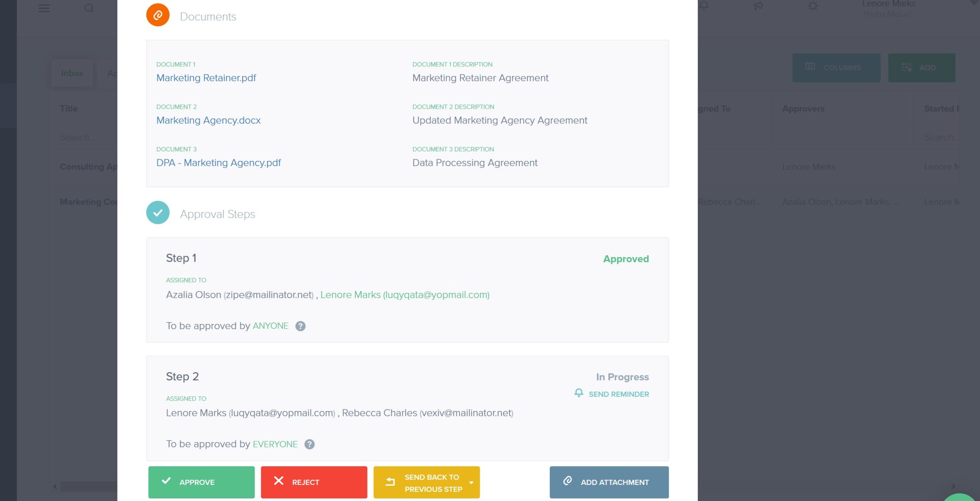Send back to previous step
The width and height of the screenshot is (980, 501).
(x=426, y=482)
